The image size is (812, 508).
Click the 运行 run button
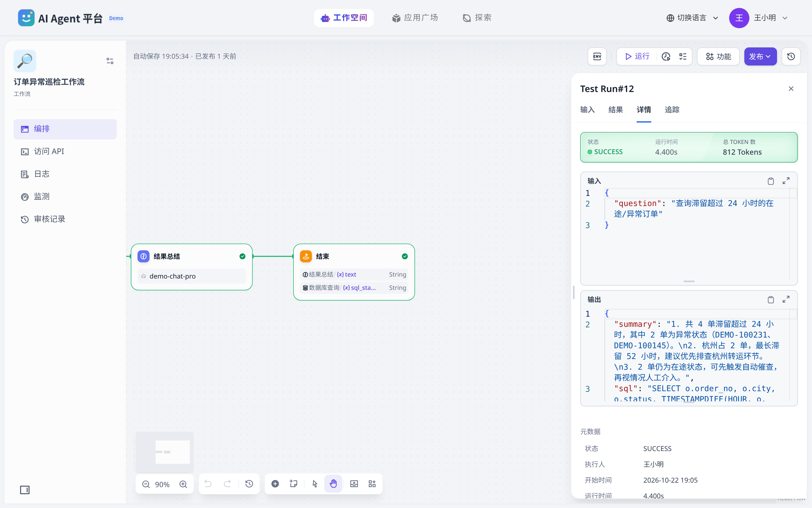click(x=637, y=56)
